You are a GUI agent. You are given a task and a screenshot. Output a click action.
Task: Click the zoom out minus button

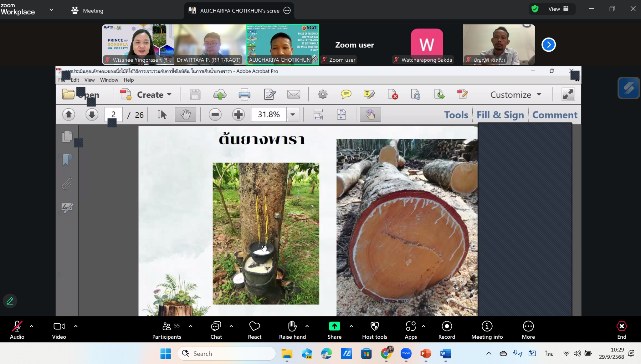(215, 115)
